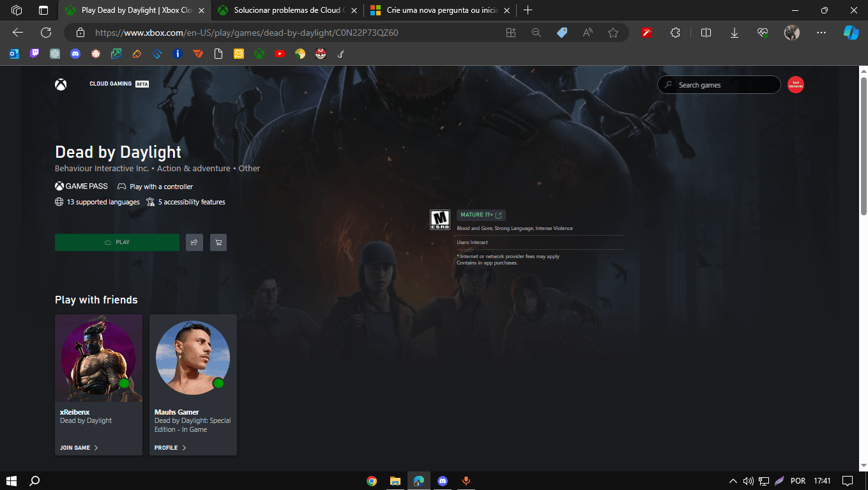This screenshot has height=490, width=868.
Task: Click the POR language indicator in the tray
Action: (x=798, y=480)
